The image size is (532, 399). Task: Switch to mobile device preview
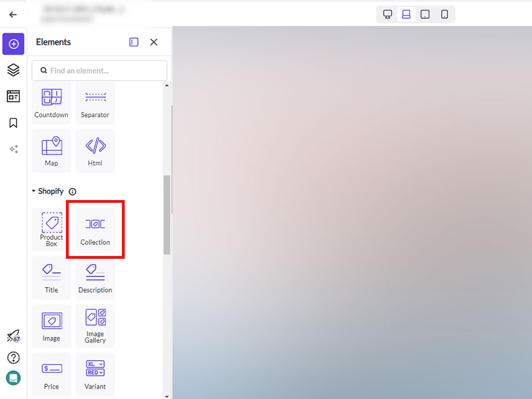click(x=444, y=14)
